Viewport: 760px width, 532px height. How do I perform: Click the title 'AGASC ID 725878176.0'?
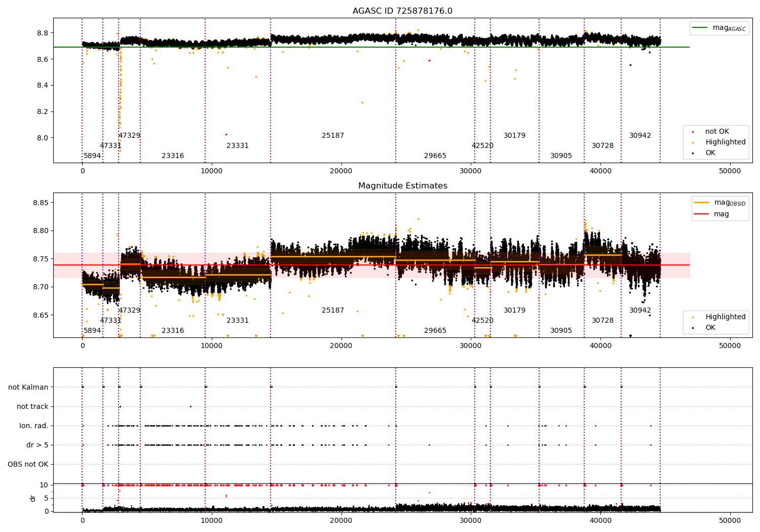pyautogui.click(x=402, y=11)
